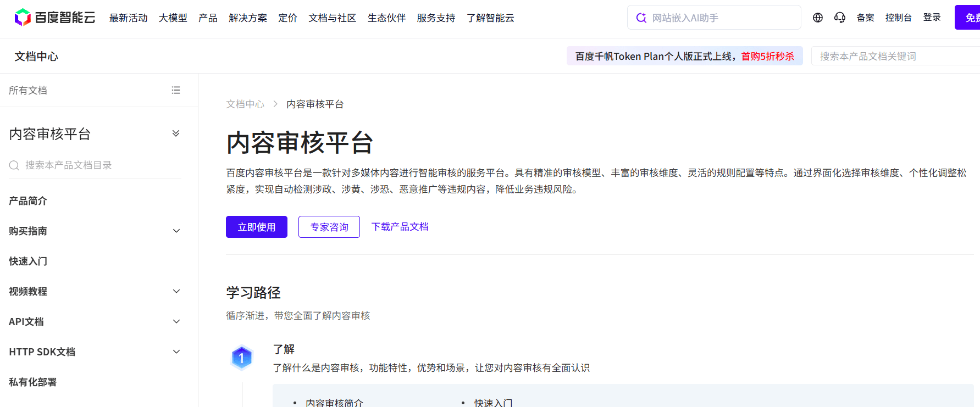Expand the 视频教程 section
980x407 pixels.
point(176,292)
